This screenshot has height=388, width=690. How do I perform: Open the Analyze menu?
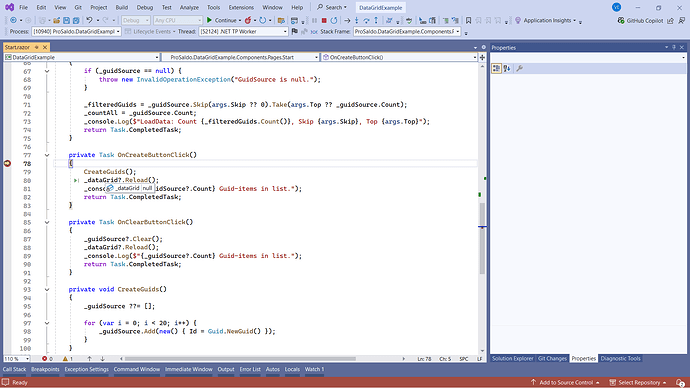coord(189,7)
